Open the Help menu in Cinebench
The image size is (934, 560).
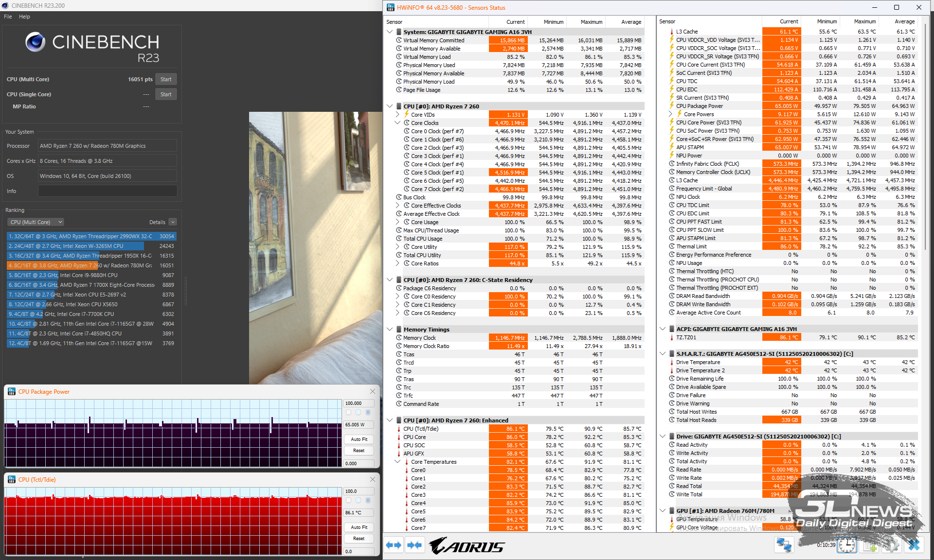coord(24,17)
